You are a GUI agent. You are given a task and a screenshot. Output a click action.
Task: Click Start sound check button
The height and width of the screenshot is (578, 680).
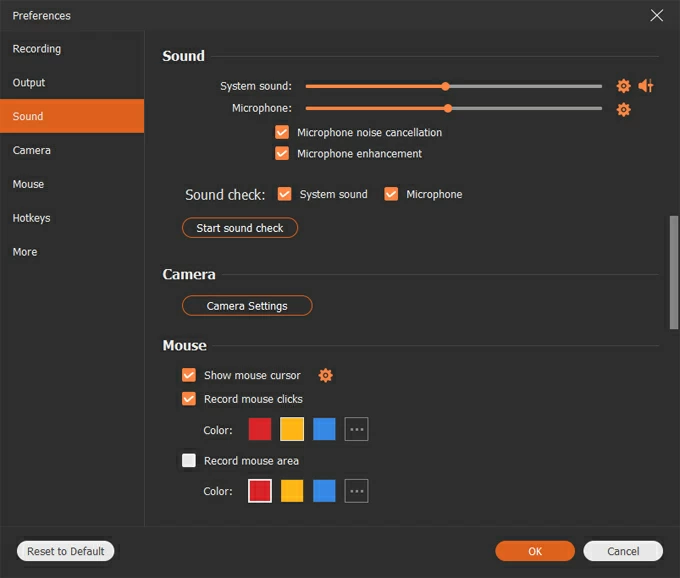tap(240, 228)
